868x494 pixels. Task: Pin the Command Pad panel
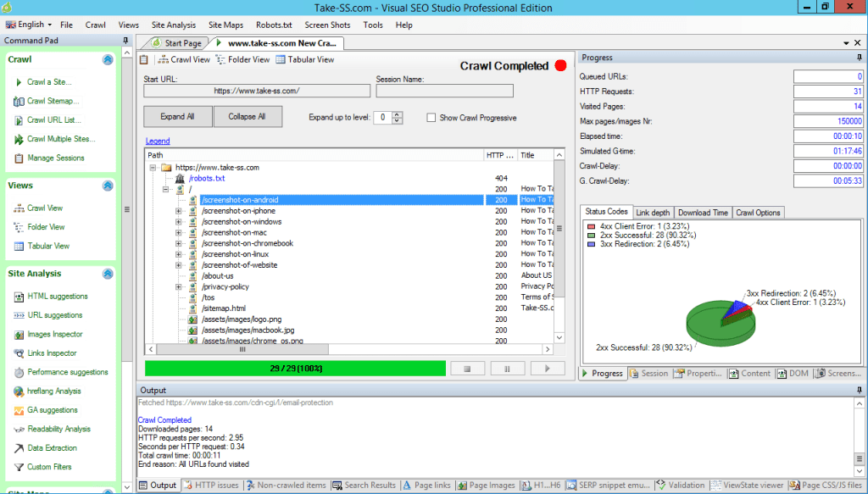[125, 41]
